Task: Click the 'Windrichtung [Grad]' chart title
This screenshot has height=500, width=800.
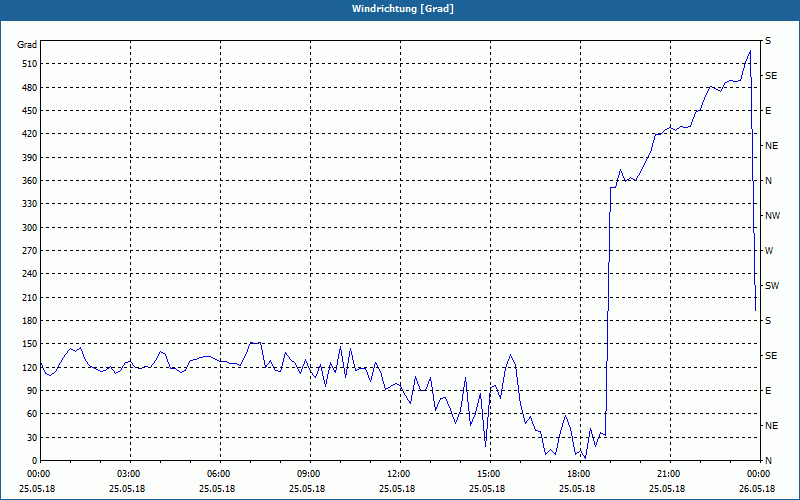Action: (x=403, y=9)
